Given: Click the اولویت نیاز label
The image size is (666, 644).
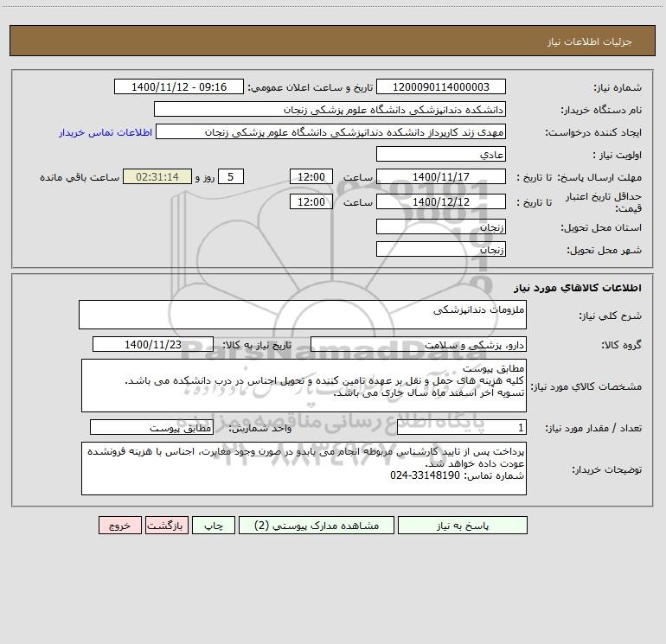Looking at the screenshot, I should coord(617,156).
